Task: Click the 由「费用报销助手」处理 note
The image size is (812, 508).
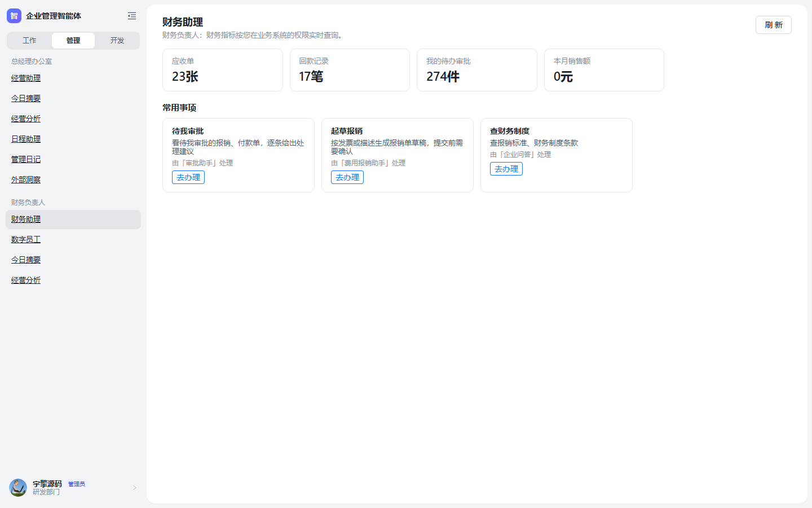Action: 368,163
